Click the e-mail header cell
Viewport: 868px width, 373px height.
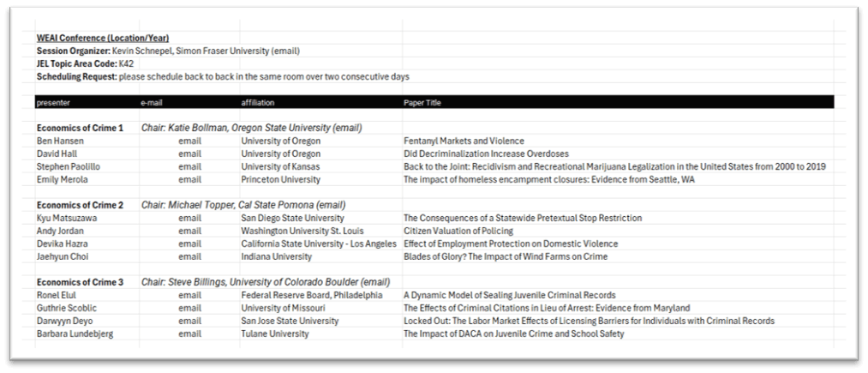pos(151,103)
